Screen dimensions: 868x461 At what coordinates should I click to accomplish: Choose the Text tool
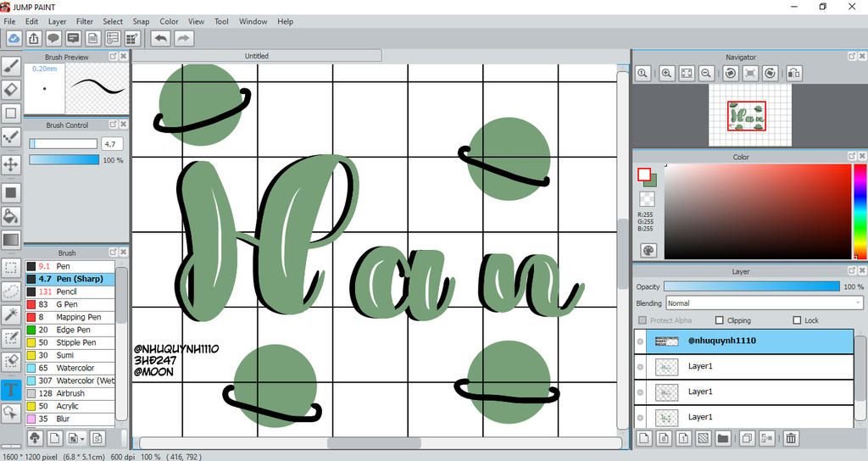pos(10,390)
